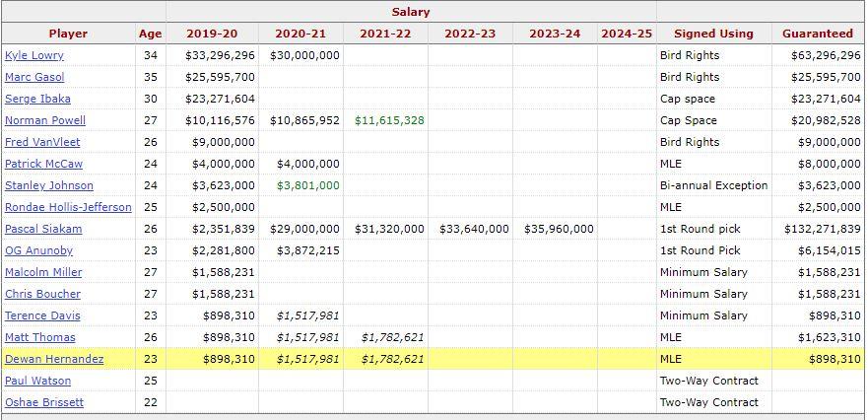Click the Age column header
868x420 pixels.
click(151, 34)
